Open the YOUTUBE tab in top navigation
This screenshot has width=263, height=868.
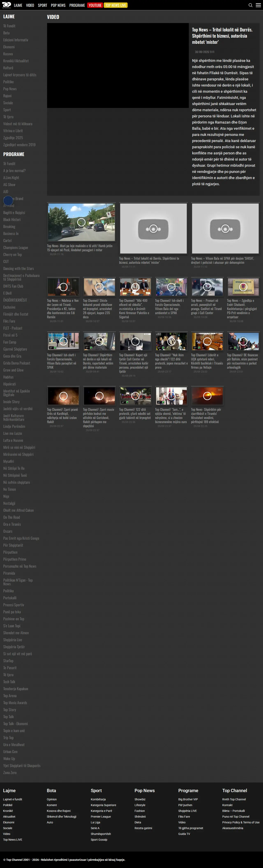tap(95, 5)
